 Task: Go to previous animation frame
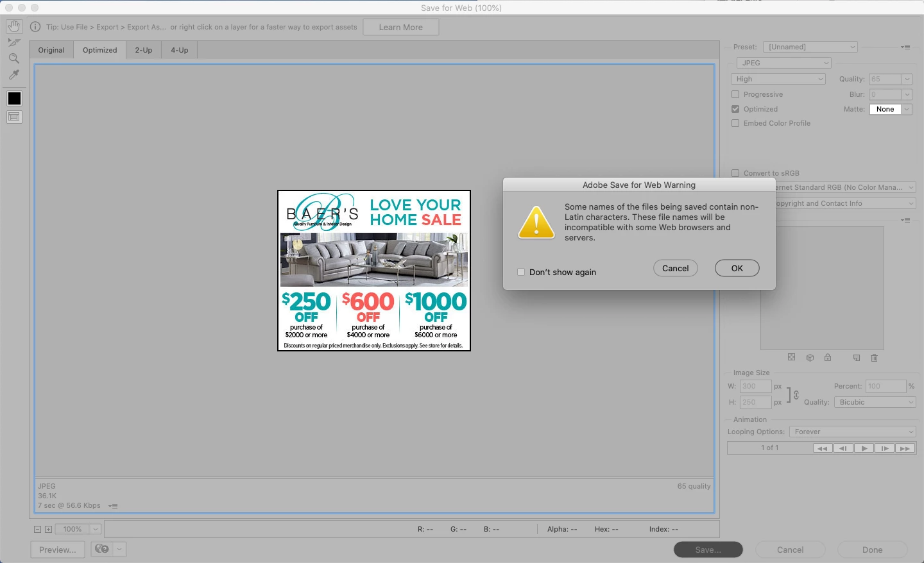point(843,448)
